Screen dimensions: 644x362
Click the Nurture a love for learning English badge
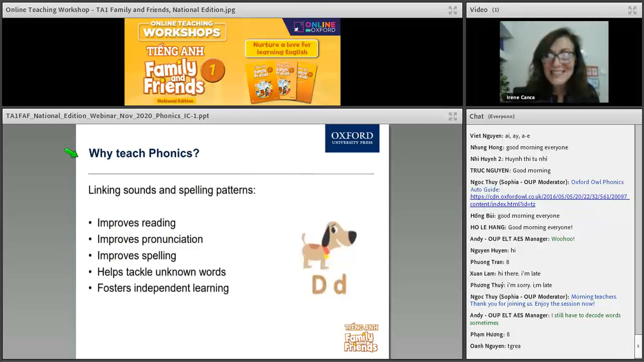tap(282, 49)
